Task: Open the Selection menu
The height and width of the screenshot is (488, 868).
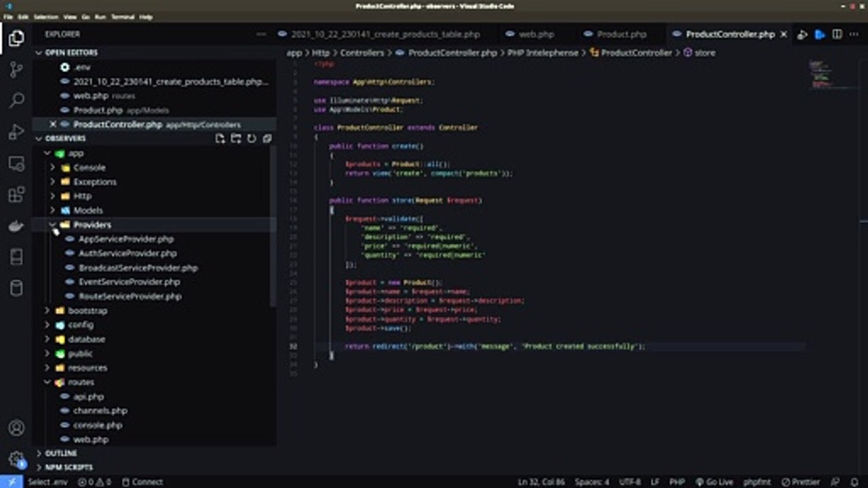Action: pos(45,16)
